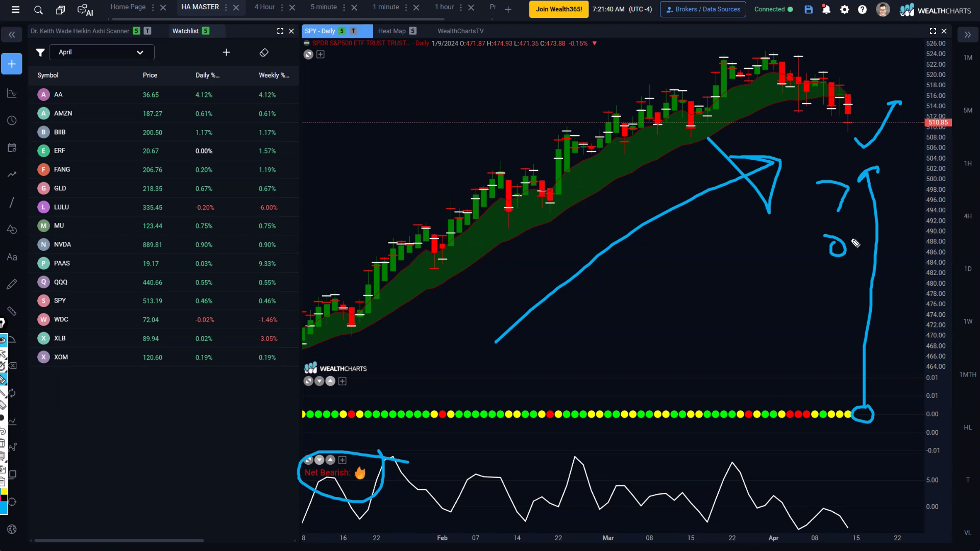
Task: Click red triangle beside SPY price data
Action: point(594,43)
